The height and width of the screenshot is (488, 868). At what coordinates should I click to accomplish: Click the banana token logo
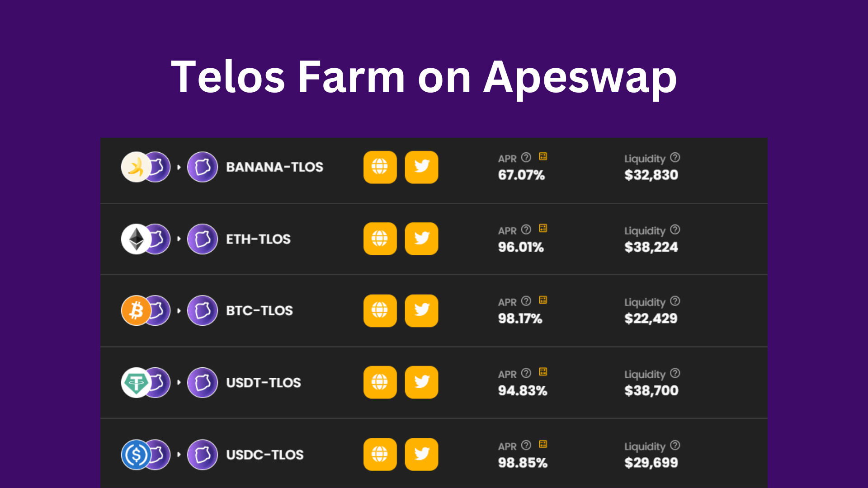tap(136, 167)
